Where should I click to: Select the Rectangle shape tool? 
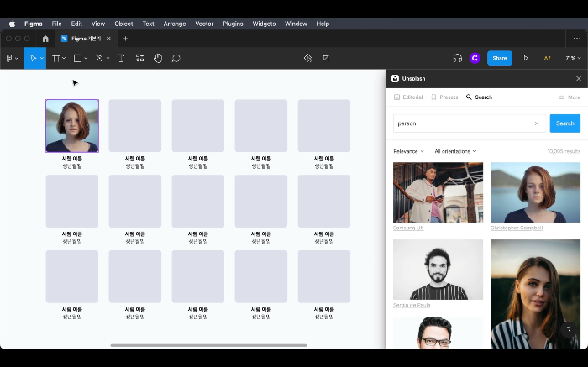(77, 58)
